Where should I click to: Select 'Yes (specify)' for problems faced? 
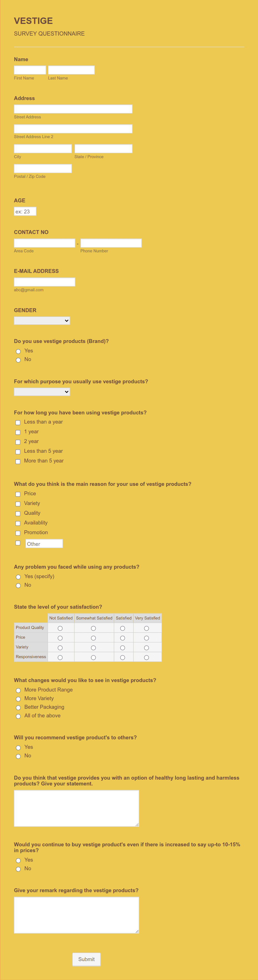tap(18, 577)
